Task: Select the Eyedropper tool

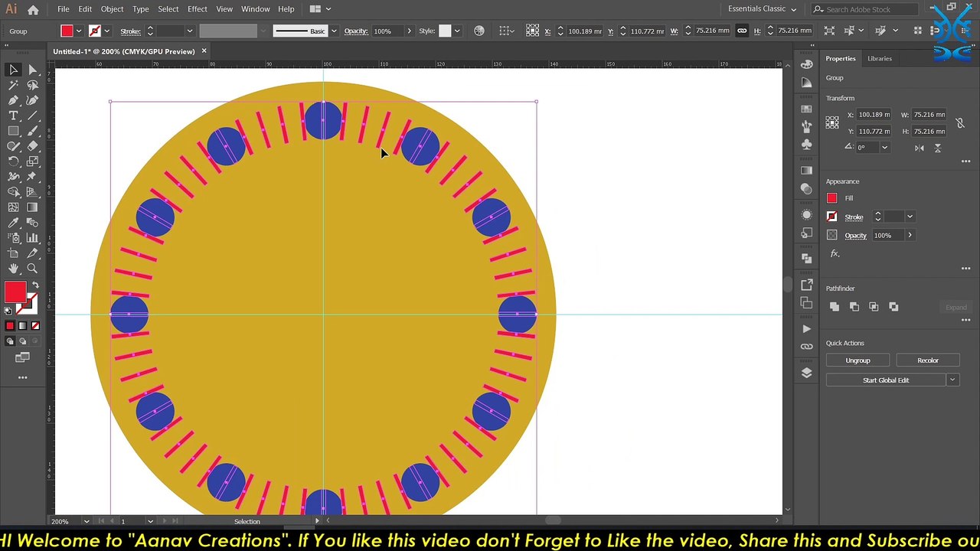Action: pos(13,223)
